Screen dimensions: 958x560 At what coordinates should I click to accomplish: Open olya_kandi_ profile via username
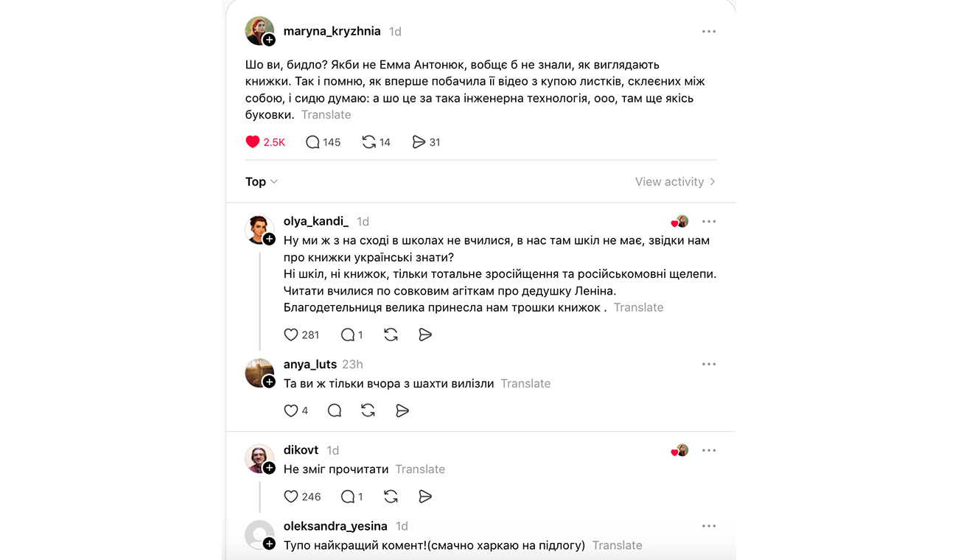(x=316, y=221)
